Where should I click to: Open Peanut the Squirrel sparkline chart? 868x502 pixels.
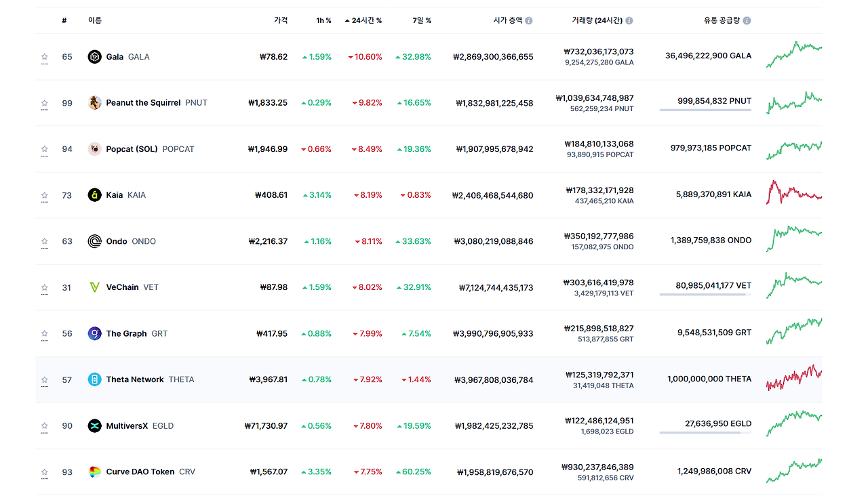(794, 102)
